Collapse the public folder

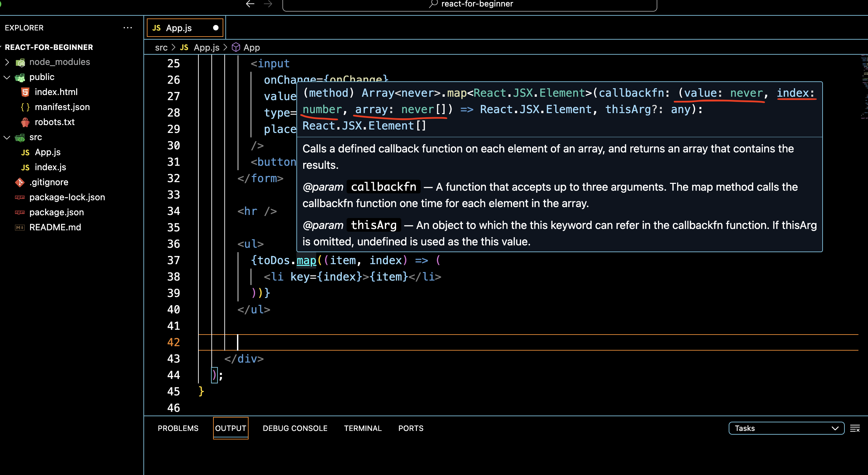42,77
